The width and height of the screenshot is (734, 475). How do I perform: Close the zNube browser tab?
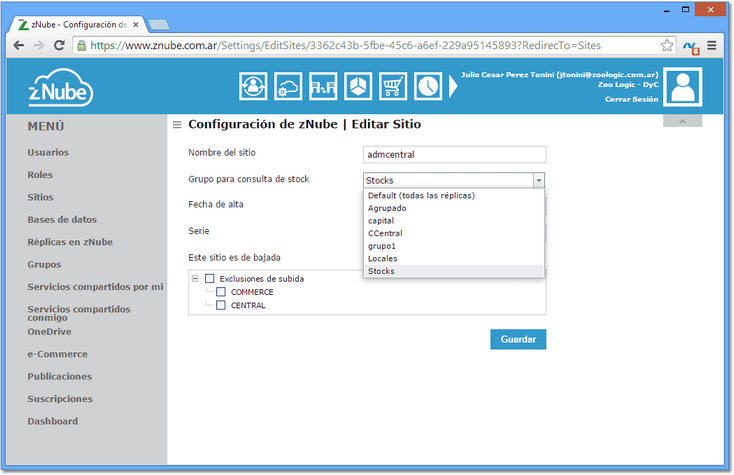pos(136,24)
